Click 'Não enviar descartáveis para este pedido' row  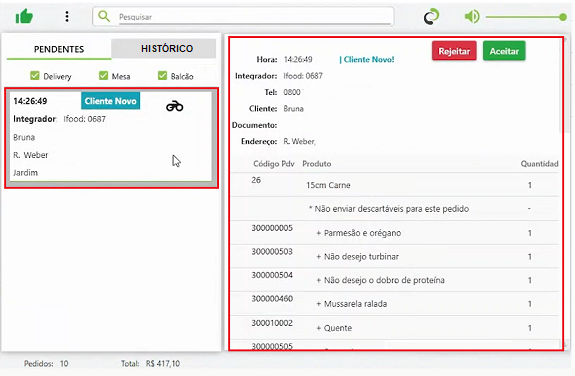pos(395,209)
